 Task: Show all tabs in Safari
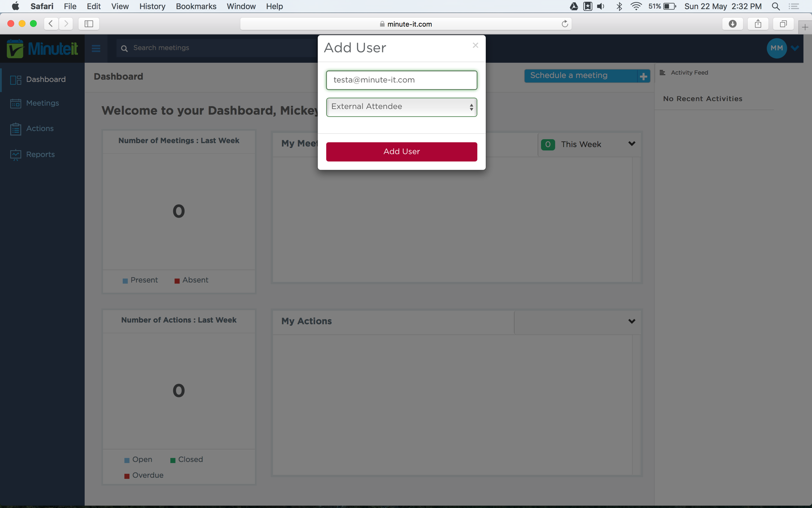tap(783, 23)
